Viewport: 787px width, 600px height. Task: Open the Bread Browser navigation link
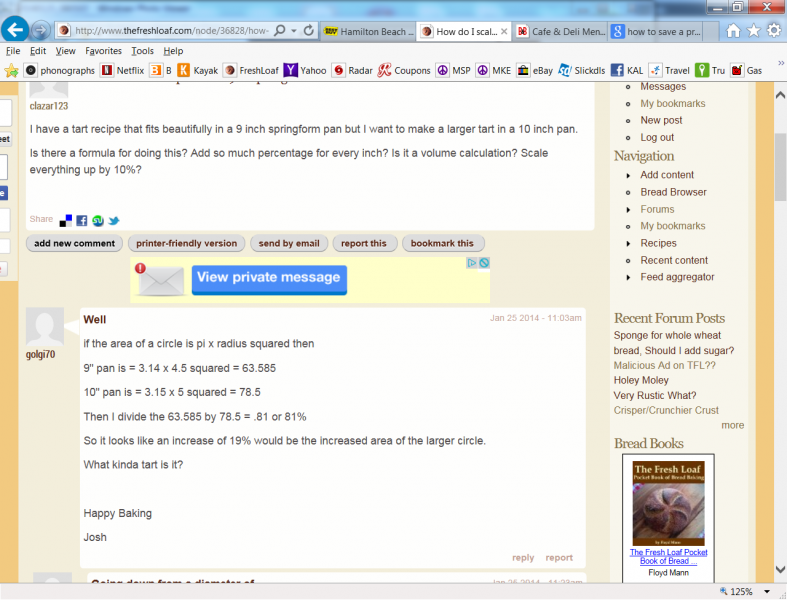coord(673,192)
